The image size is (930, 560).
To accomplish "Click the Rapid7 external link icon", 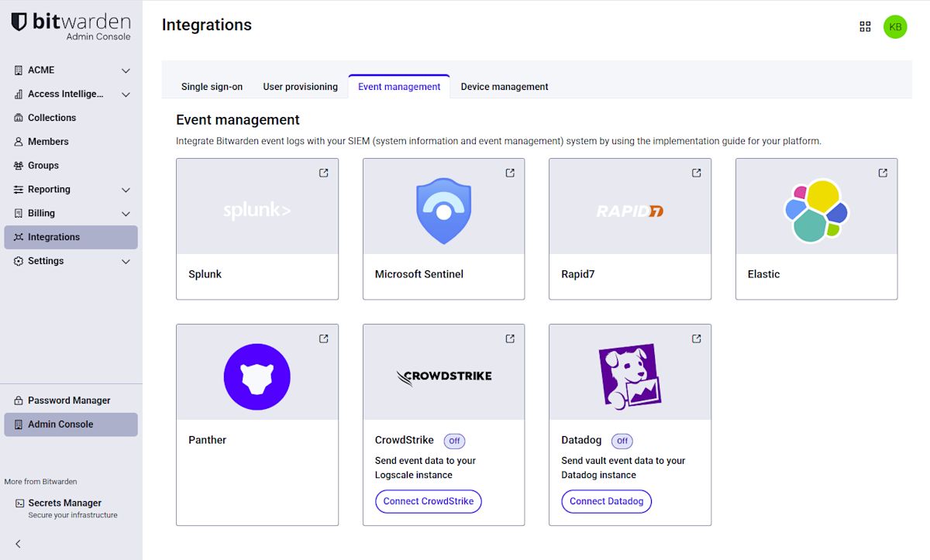I will tap(697, 173).
